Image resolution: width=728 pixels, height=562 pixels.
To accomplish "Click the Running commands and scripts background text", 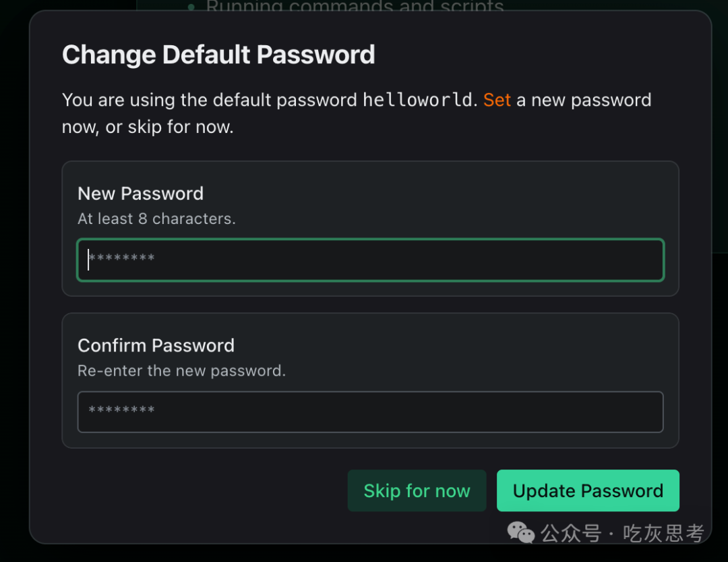I will (x=355, y=8).
